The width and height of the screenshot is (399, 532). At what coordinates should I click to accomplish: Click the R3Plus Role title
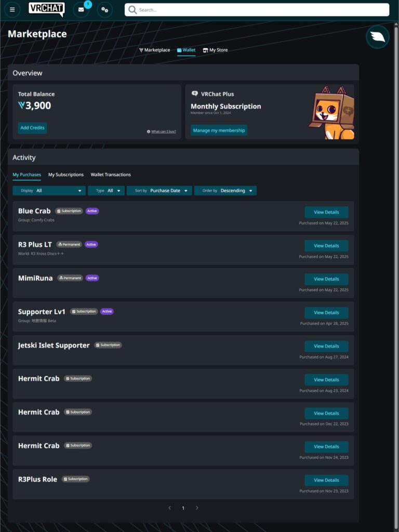point(37,480)
